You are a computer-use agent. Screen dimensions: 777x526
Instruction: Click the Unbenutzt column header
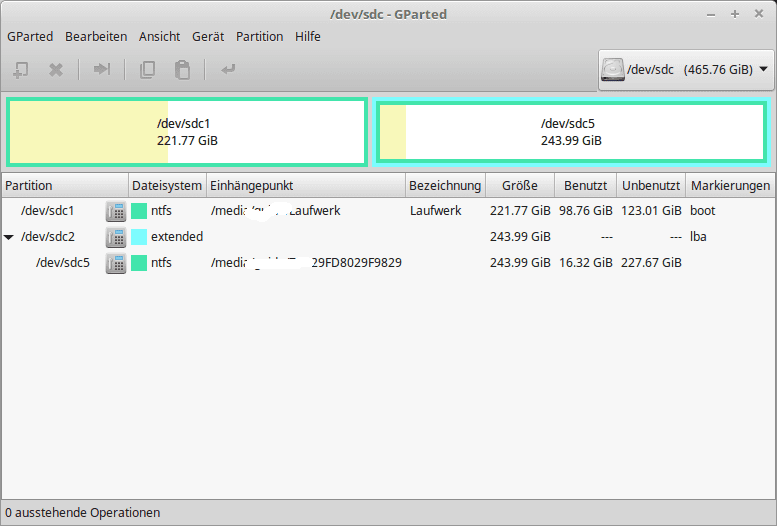click(x=651, y=185)
